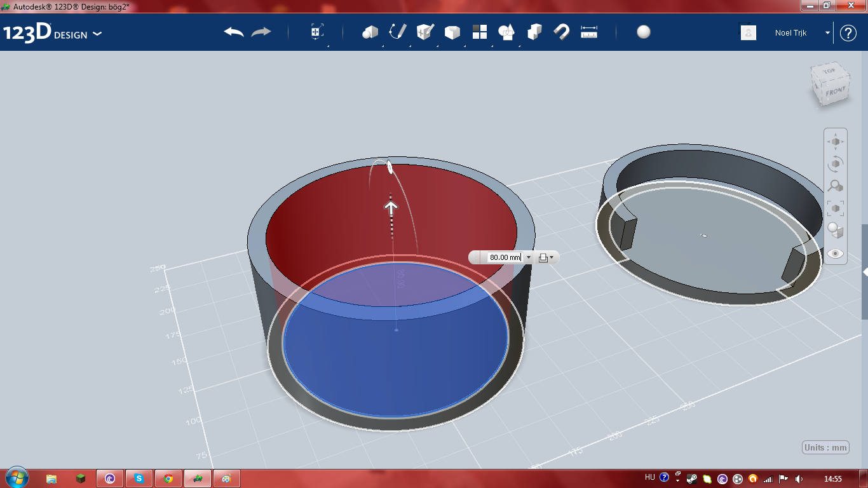Toggle show/hide eye icon in nav bar

836,253
